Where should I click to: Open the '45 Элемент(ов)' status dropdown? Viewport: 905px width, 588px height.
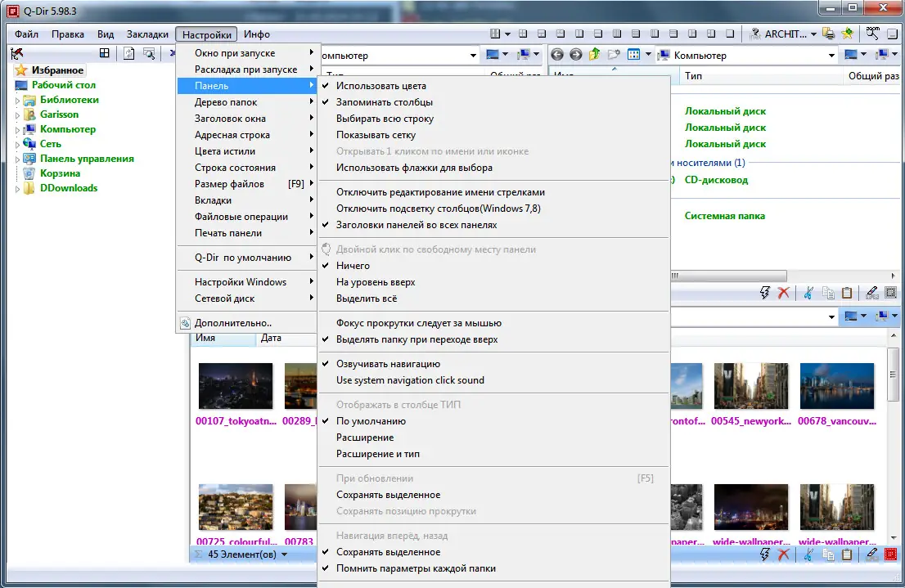pyautogui.click(x=284, y=554)
